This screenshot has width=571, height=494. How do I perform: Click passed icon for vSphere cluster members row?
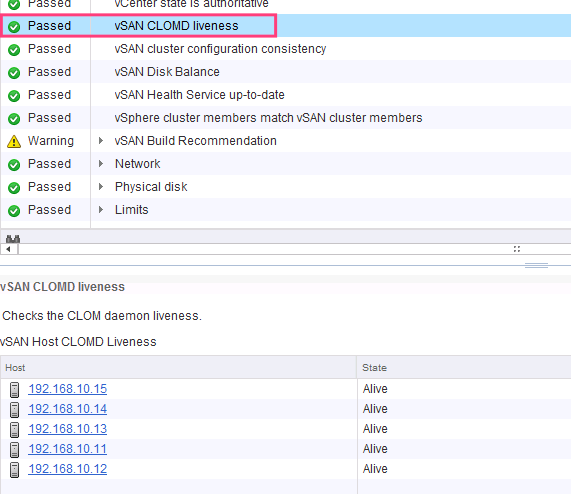click(14, 118)
